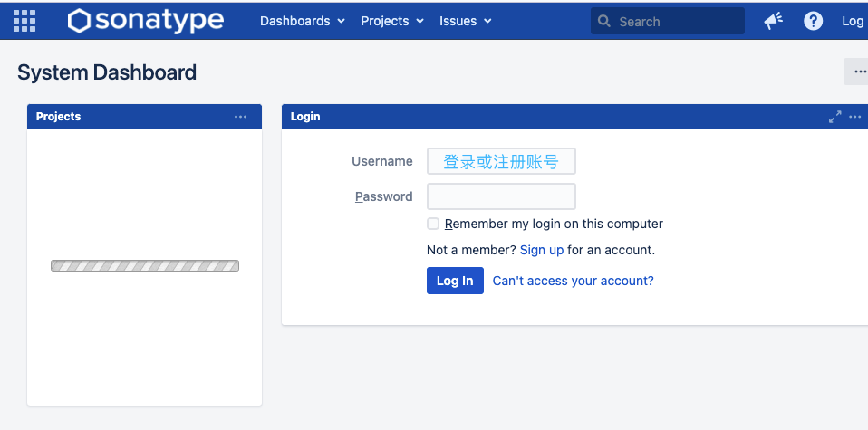
Task: Click the Username label
Action: click(382, 161)
